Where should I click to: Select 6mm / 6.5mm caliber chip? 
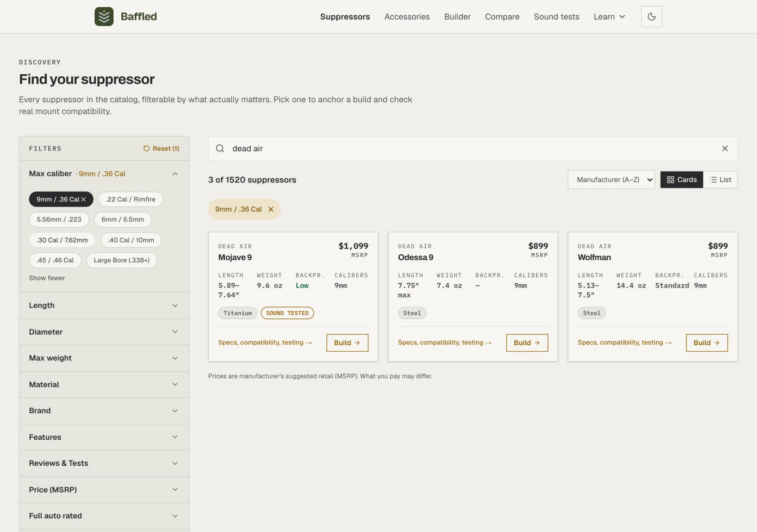point(123,220)
